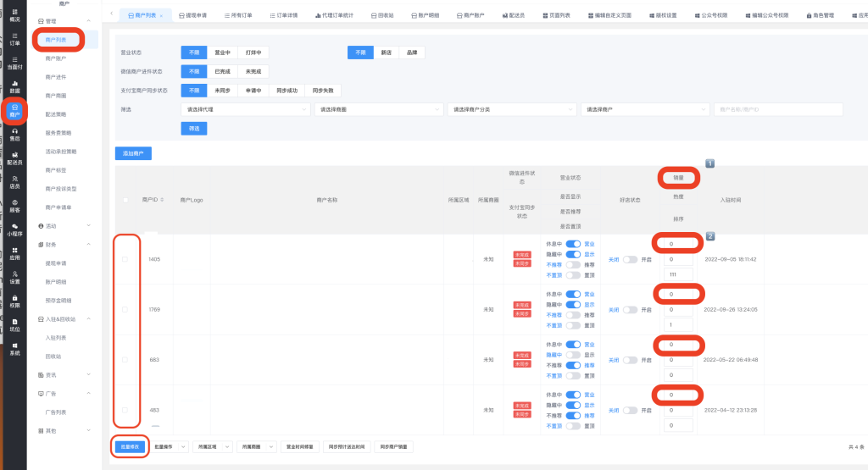The height and width of the screenshot is (470, 868).
Task: Open 商户进件 in the left menu
Action: point(56,77)
